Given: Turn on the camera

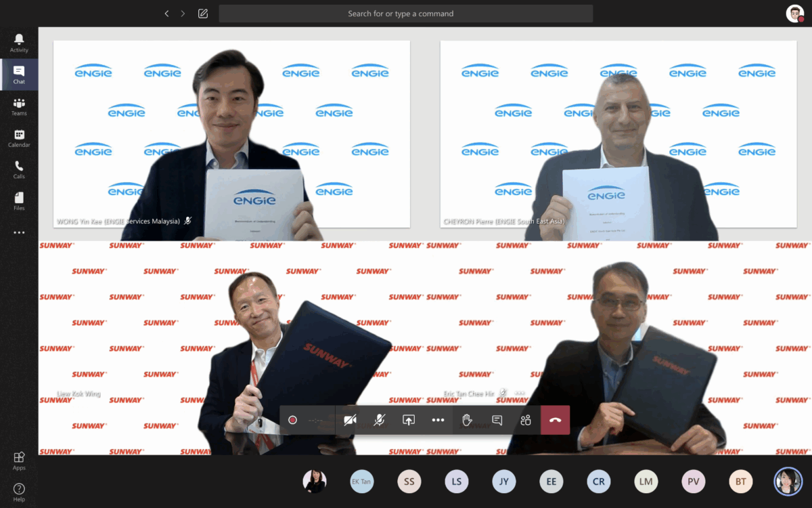Looking at the screenshot, I should (350, 420).
